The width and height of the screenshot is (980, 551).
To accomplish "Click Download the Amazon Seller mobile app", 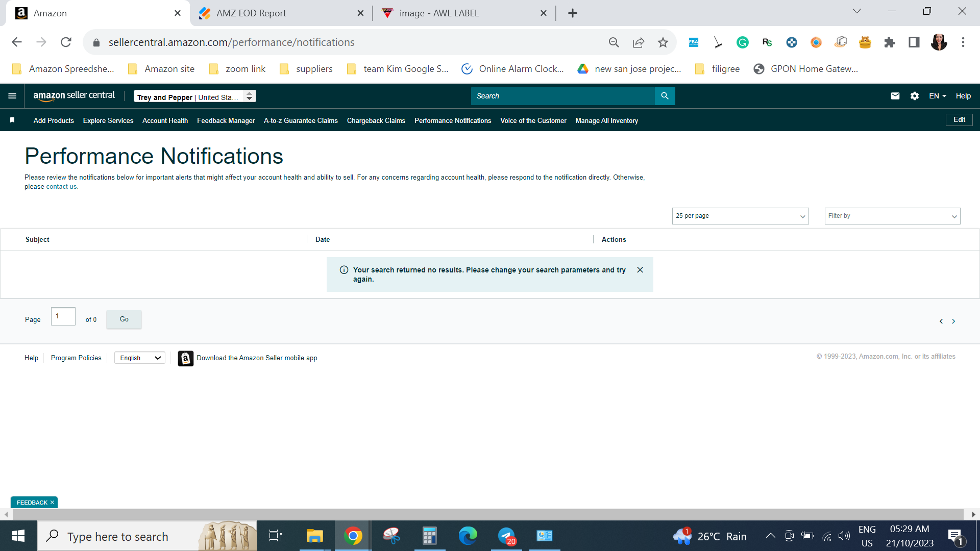I will click(x=257, y=358).
